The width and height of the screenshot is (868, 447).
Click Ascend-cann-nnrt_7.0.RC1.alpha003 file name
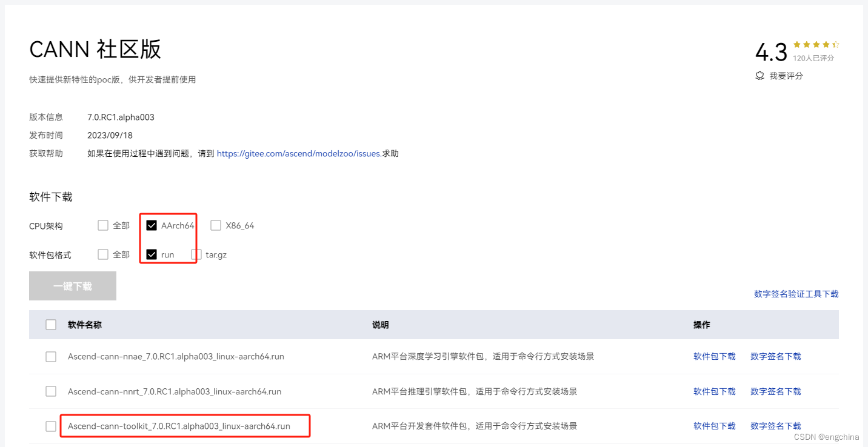tap(175, 391)
